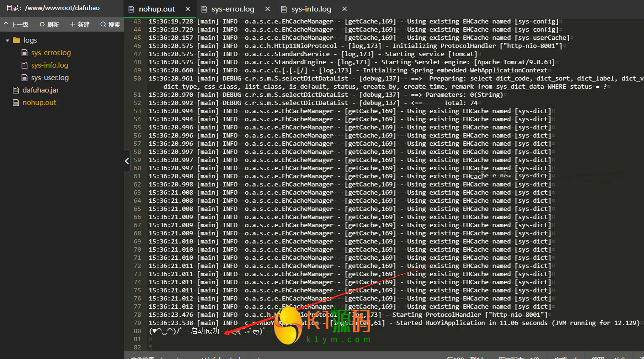Close the sys-info.log tab
Screen dimensions: 644x359
tap(344, 9)
